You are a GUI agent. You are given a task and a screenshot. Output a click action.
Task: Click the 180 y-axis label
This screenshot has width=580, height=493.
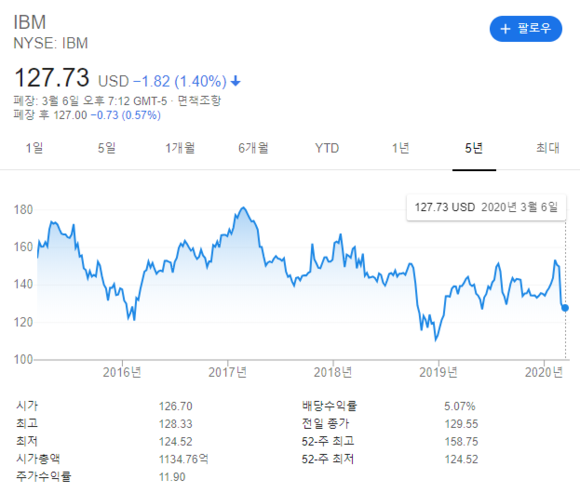click(x=23, y=210)
